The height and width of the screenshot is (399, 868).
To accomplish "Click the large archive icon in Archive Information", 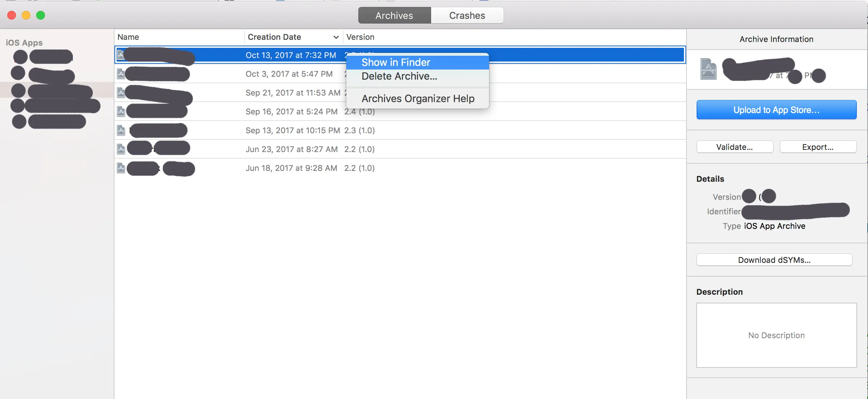I will click(708, 69).
